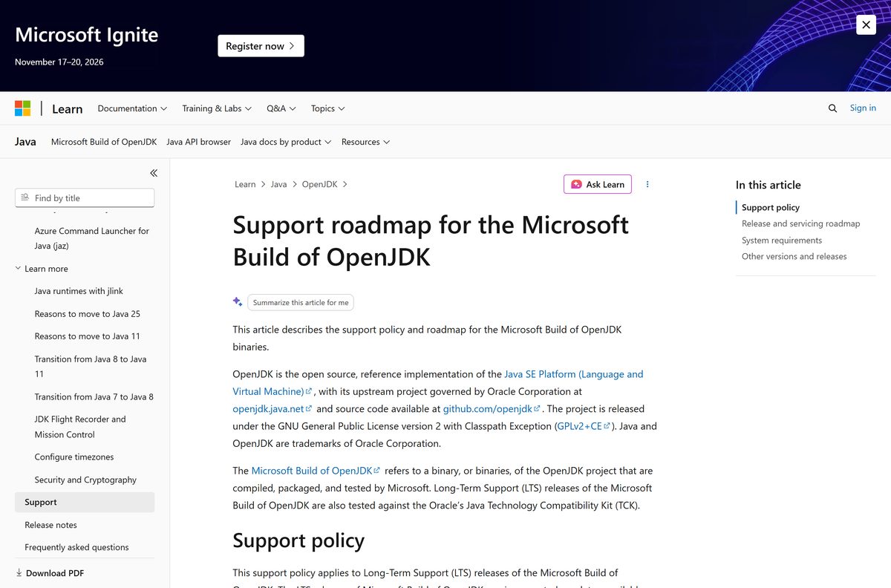Jump to System requirements section
891x588 pixels.
782,240
